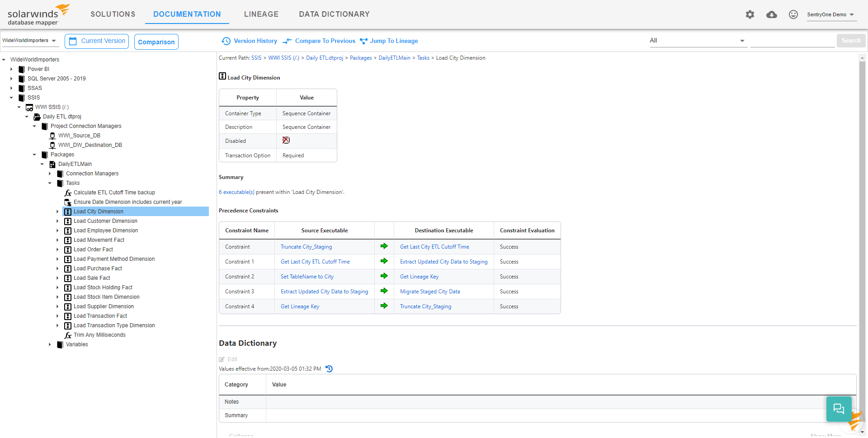Switch to the Data Dictionary tab
The height and width of the screenshot is (438, 868).
pyautogui.click(x=334, y=14)
